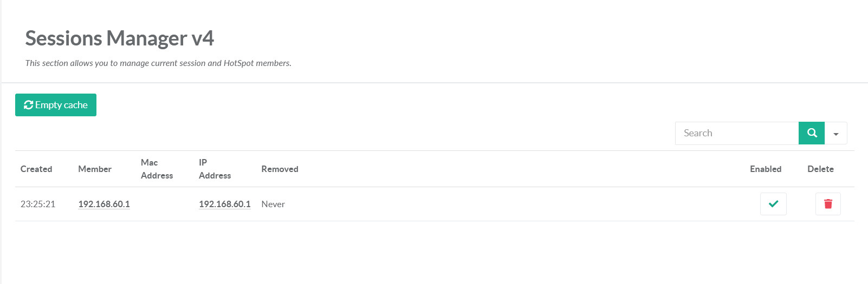Sort by the Created column header

pos(36,169)
